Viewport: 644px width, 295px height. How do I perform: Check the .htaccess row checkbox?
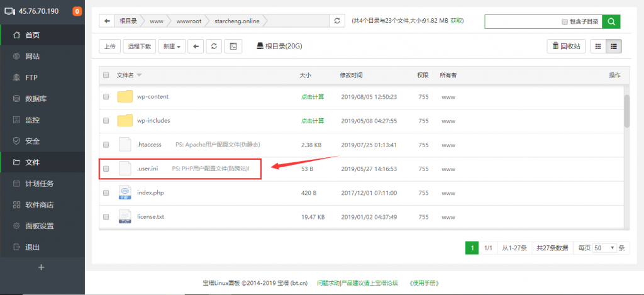tap(106, 145)
